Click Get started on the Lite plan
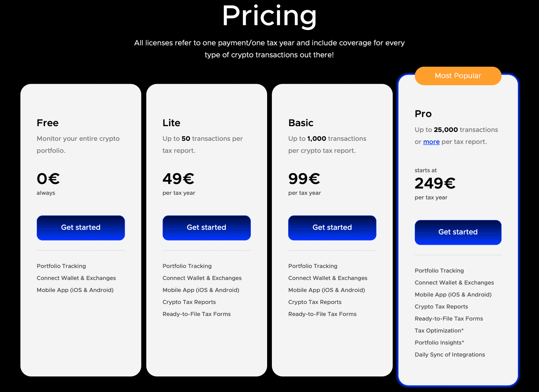 (x=206, y=228)
